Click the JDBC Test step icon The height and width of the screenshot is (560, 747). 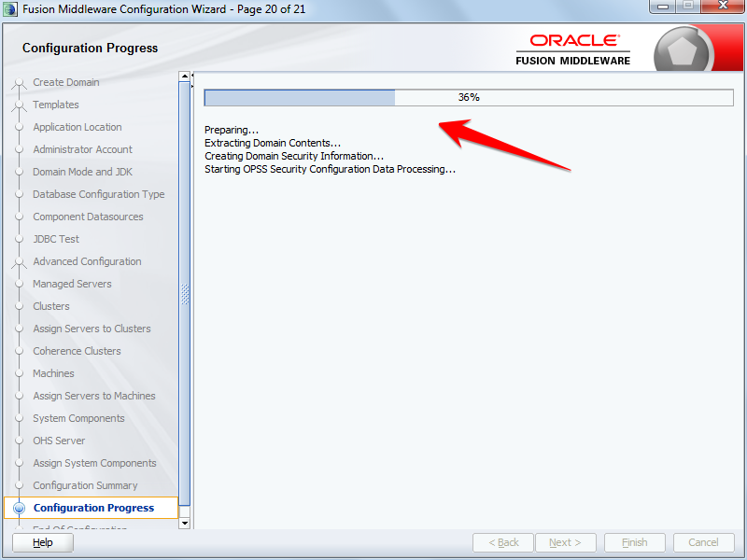(x=18, y=239)
